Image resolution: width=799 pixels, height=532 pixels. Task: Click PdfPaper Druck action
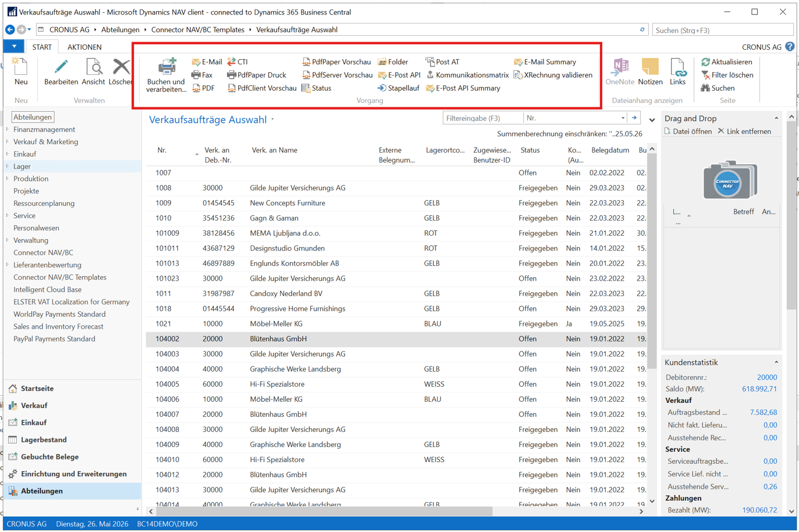pyautogui.click(x=257, y=75)
